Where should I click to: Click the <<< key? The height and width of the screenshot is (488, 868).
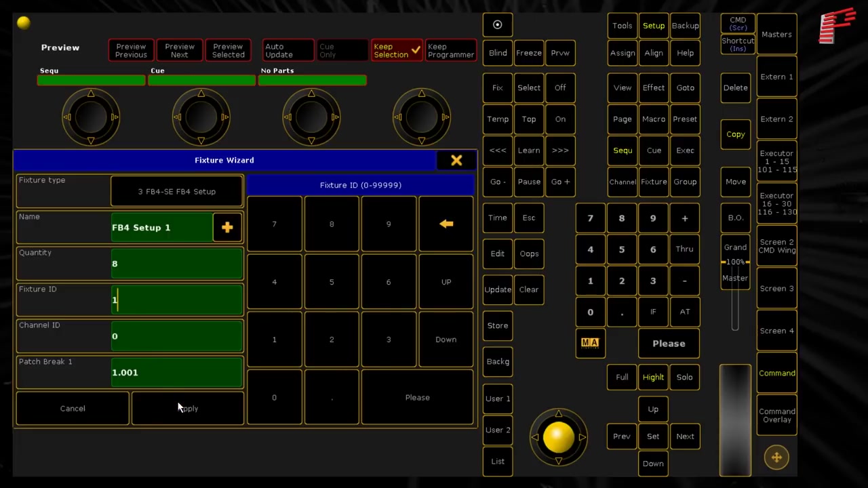497,150
